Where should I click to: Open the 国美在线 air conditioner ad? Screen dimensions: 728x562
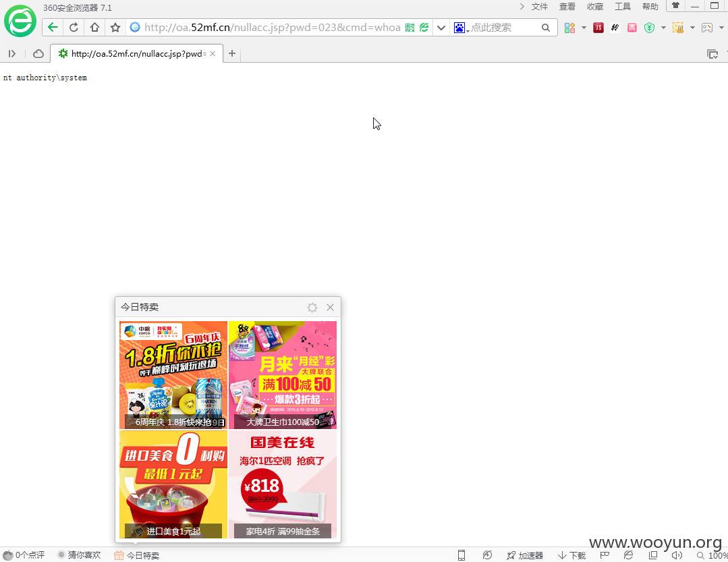[x=283, y=484]
